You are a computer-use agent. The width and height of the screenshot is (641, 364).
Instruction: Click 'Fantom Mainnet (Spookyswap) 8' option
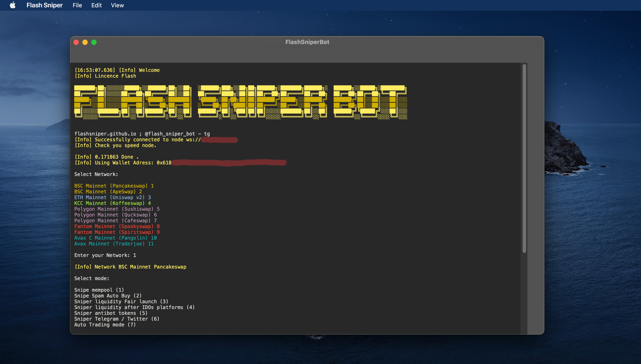[117, 226]
